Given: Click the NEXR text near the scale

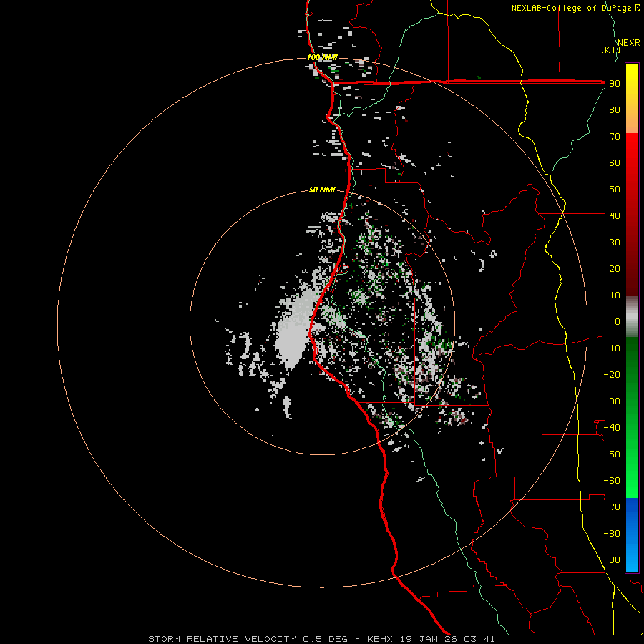Looking at the screenshot, I should [x=628, y=43].
